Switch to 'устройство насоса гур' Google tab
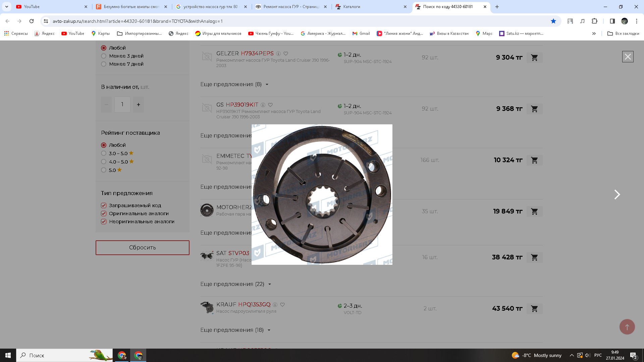Viewport: 644px width, 362px height. point(212,7)
